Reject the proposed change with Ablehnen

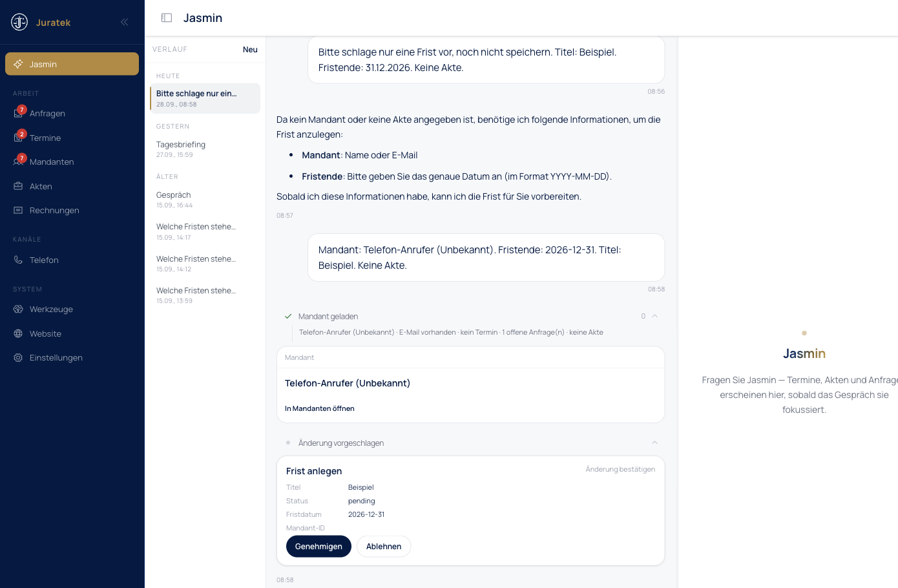[x=384, y=547]
